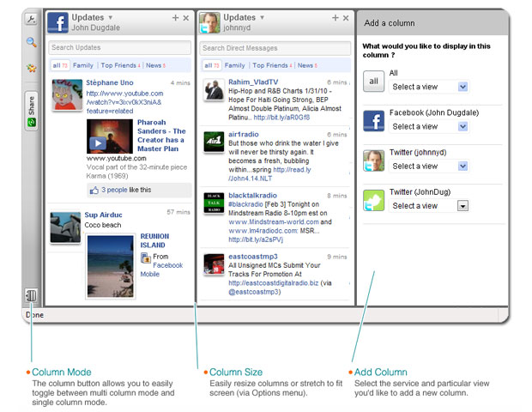The image size is (532, 412).
Task: Open 'Select a view' dropdown under All
Action: [x=429, y=87]
